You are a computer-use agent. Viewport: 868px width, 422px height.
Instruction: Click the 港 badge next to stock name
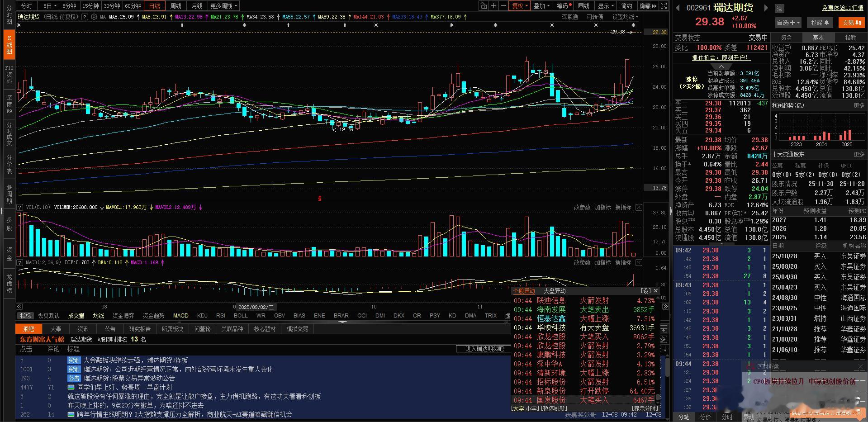(780, 8)
